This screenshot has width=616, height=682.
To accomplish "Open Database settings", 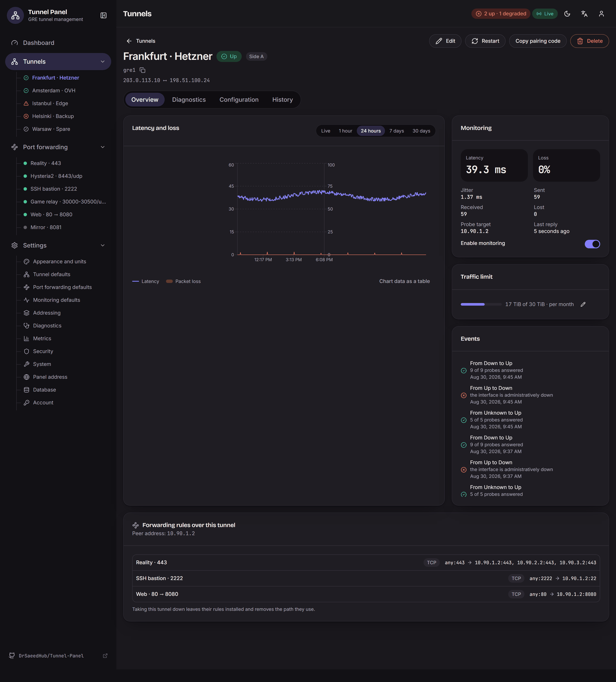I will [44, 390].
